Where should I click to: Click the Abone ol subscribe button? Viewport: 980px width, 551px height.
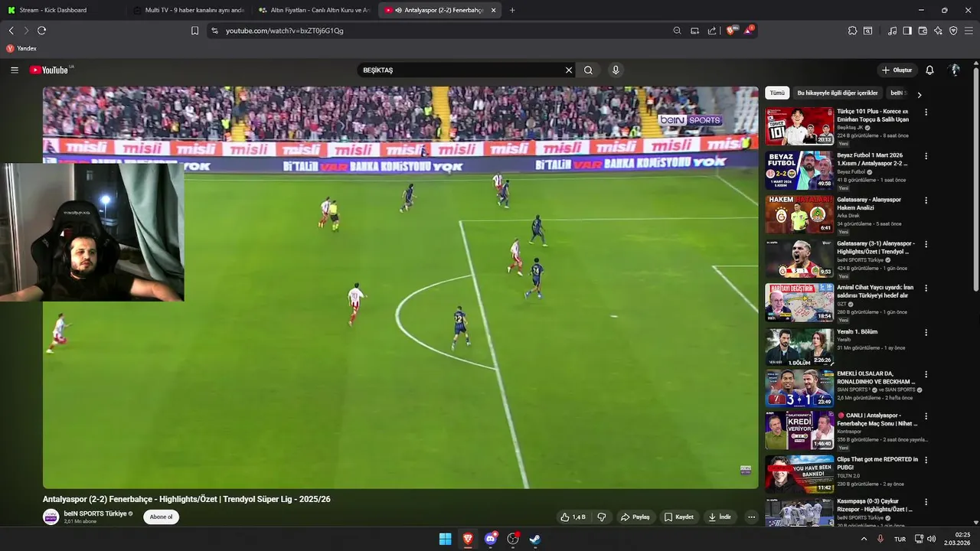pos(161,517)
